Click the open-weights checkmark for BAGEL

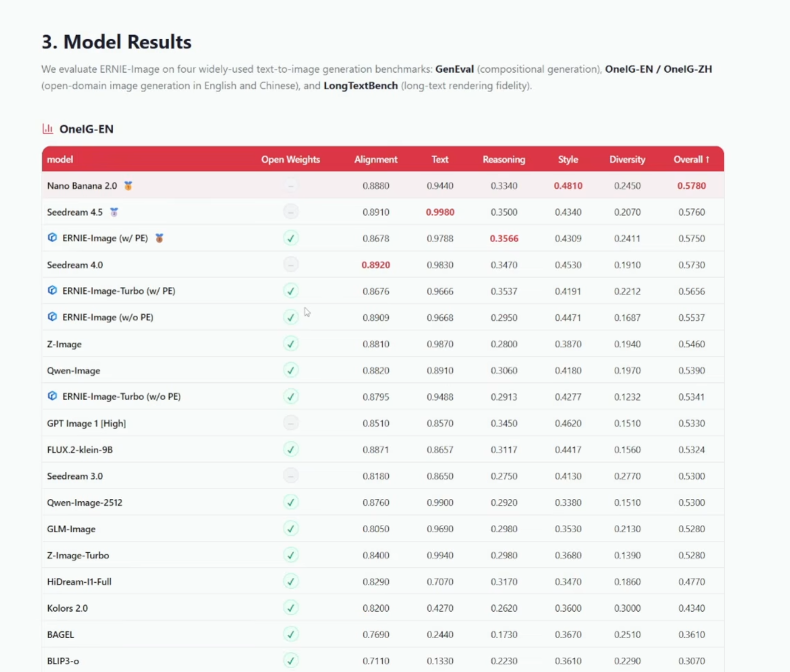291,634
